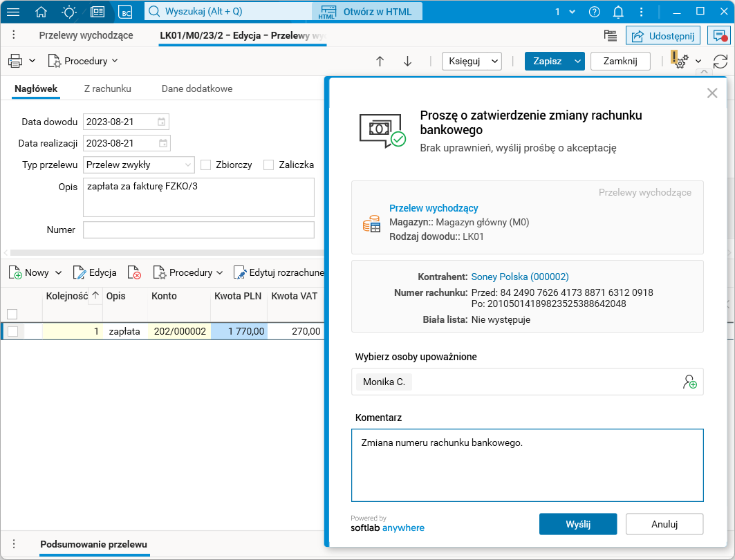Check the row 1 zapłata checkbox
Viewport: 735px width, 560px height.
(x=12, y=331)
